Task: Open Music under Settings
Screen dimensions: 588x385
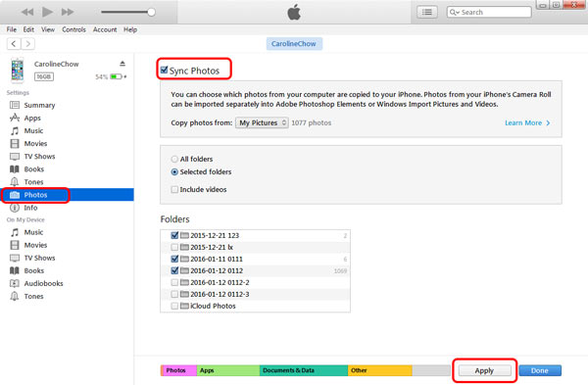Action: [x=33, y=131]
